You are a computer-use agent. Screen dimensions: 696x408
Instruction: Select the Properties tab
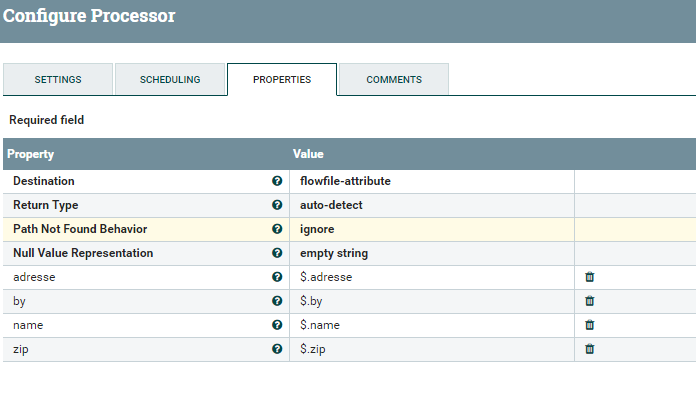pyautogui.click(x=282, y=80)
